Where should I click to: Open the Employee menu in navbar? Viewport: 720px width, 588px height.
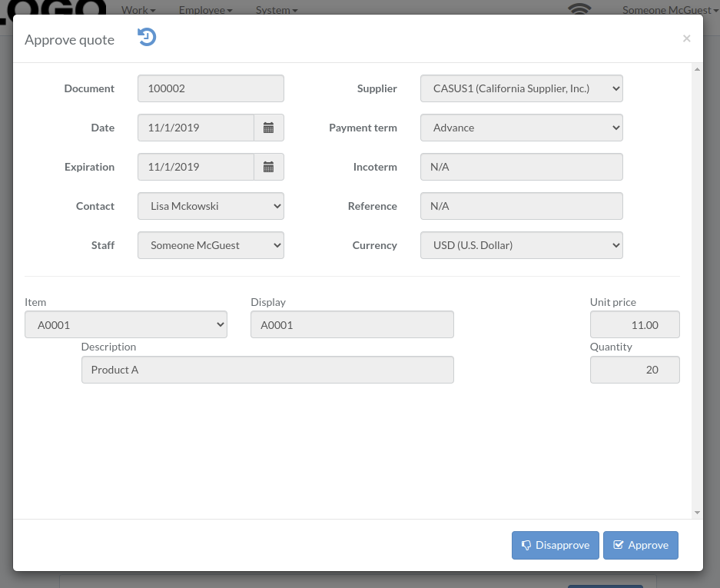205,10
